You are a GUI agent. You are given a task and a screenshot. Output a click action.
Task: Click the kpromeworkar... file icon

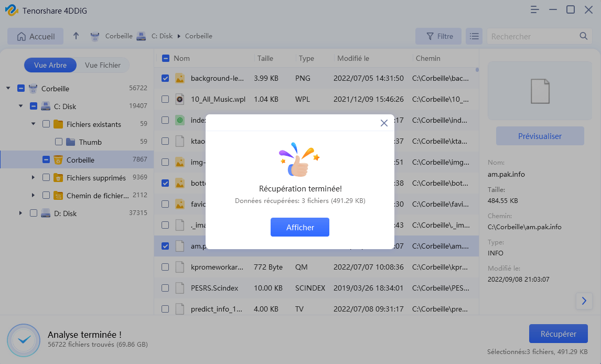(180, 267)
